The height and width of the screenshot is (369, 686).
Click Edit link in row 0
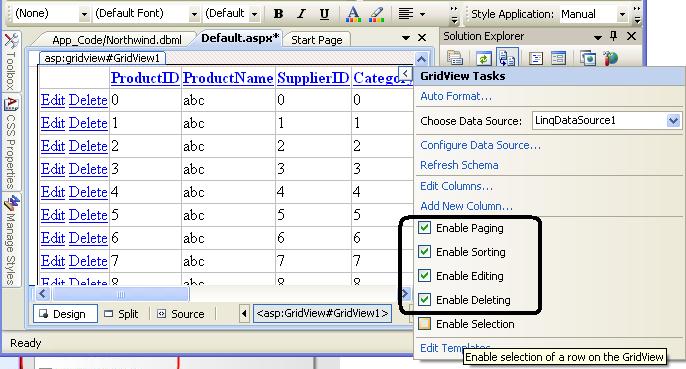coord(53,100)
